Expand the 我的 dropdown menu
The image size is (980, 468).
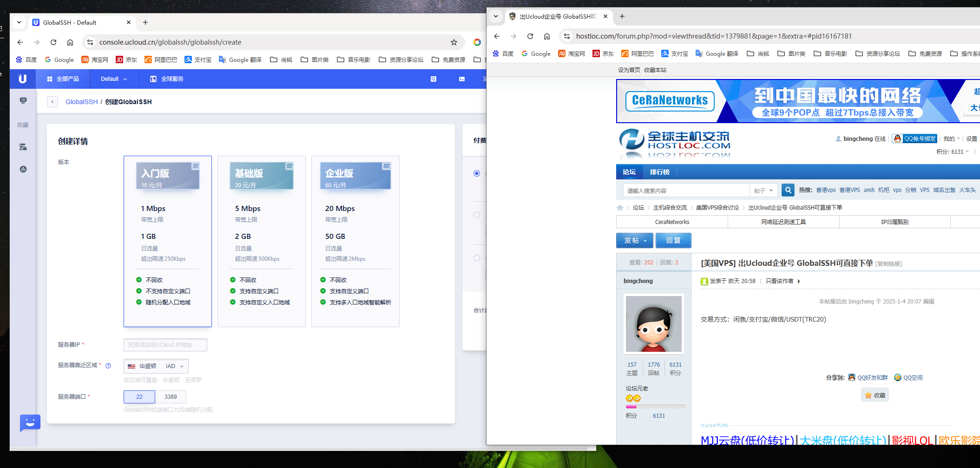coord(951,138)
